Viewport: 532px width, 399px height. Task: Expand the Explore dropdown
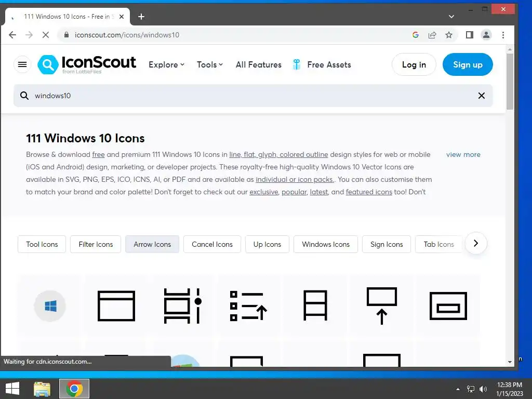(x=166, y=64)
